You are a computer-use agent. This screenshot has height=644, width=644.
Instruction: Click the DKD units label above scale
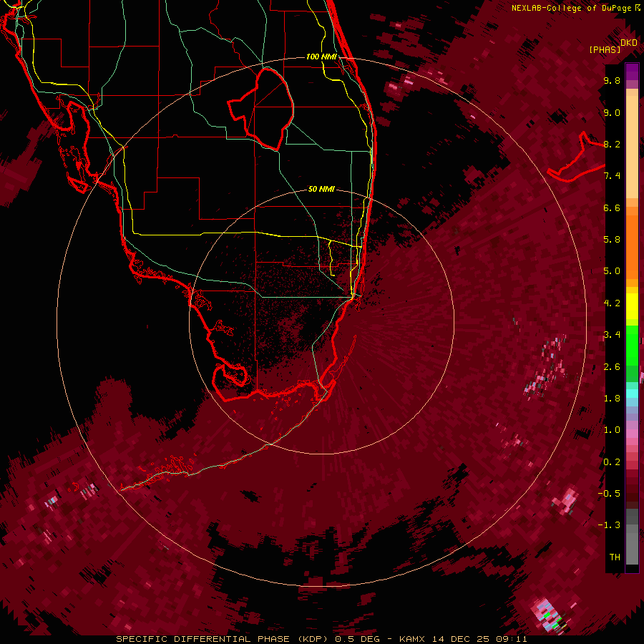[629, 43]
